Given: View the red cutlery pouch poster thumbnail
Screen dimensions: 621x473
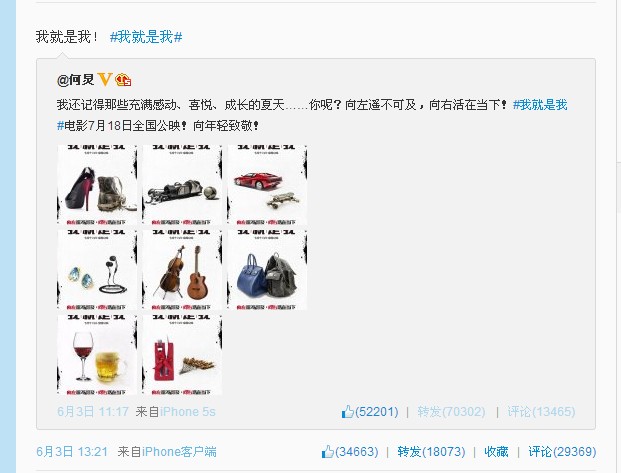Looking at the screenshot, I should click(182, 355).
